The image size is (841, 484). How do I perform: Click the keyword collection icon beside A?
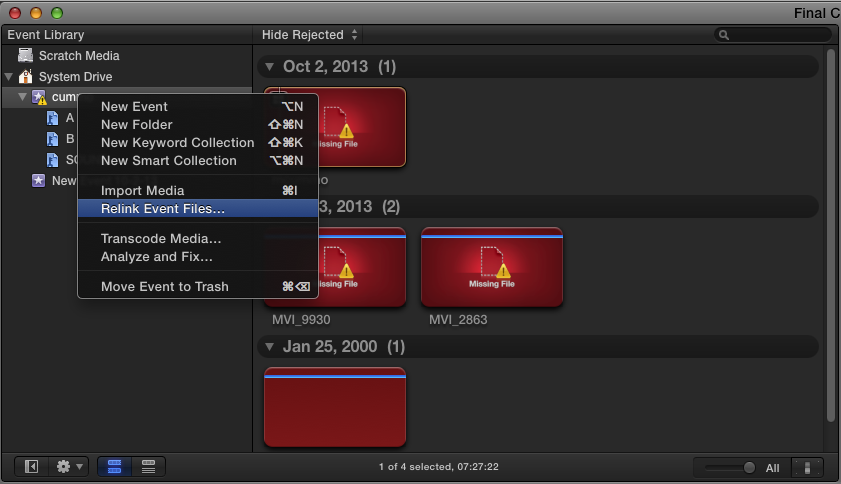click(x=52, y=118)
